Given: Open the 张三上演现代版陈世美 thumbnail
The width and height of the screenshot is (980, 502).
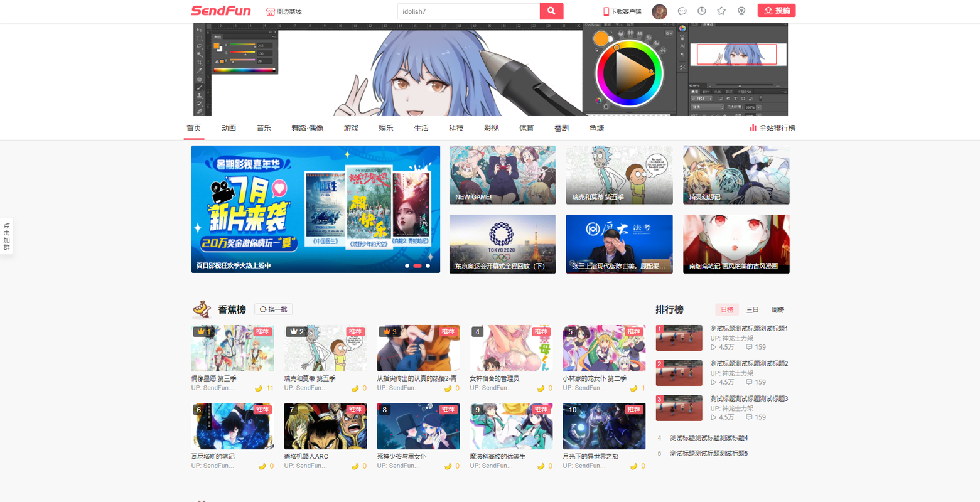Looking at the screenshot, I should (x=619, y=244).
